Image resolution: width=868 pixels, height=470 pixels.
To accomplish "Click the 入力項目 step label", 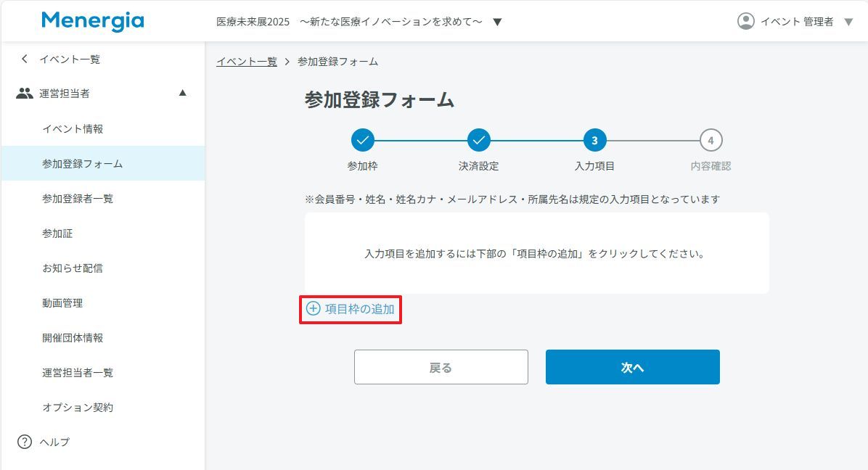I will pos(594,166).
